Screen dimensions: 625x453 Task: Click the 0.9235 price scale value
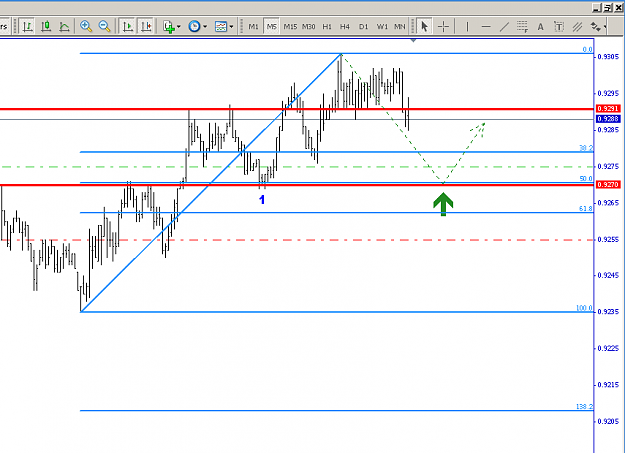608,311
